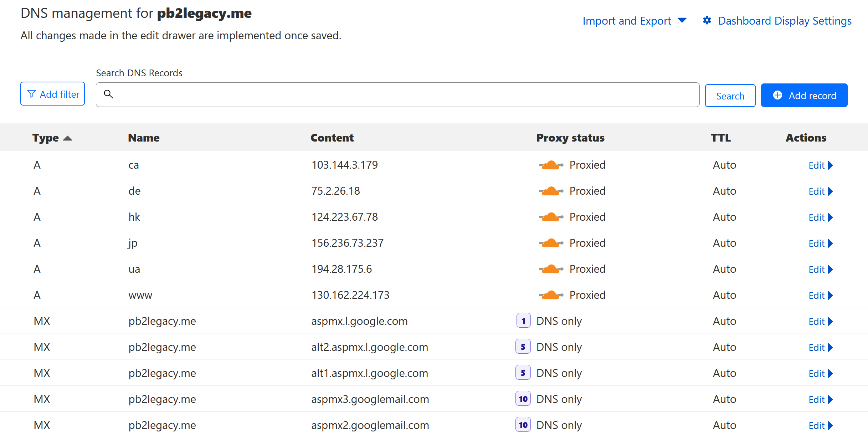Click the proxied cloud icon for ca record
Screen dimensions: 868x435
click(551, 165)
